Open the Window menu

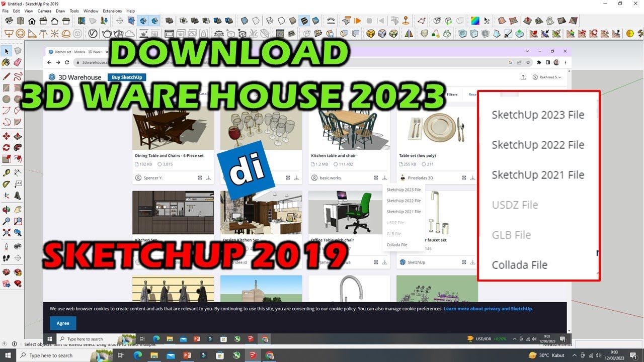91,11
